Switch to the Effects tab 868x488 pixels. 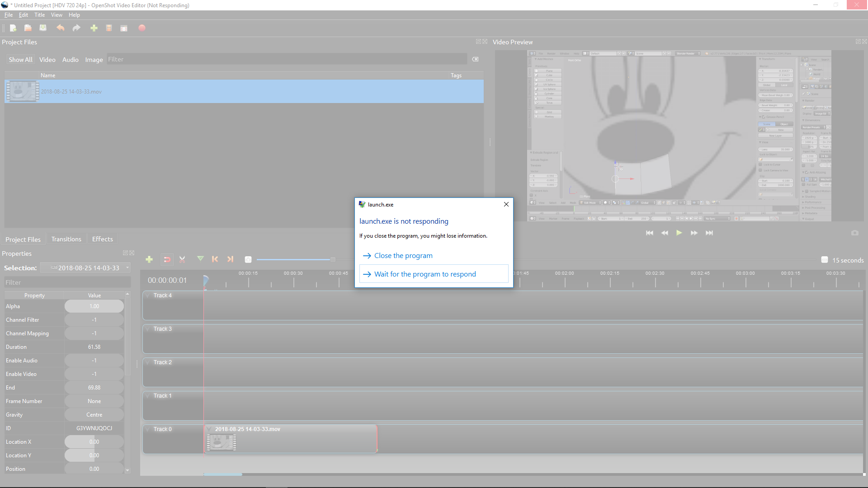[x=102, y=239]
